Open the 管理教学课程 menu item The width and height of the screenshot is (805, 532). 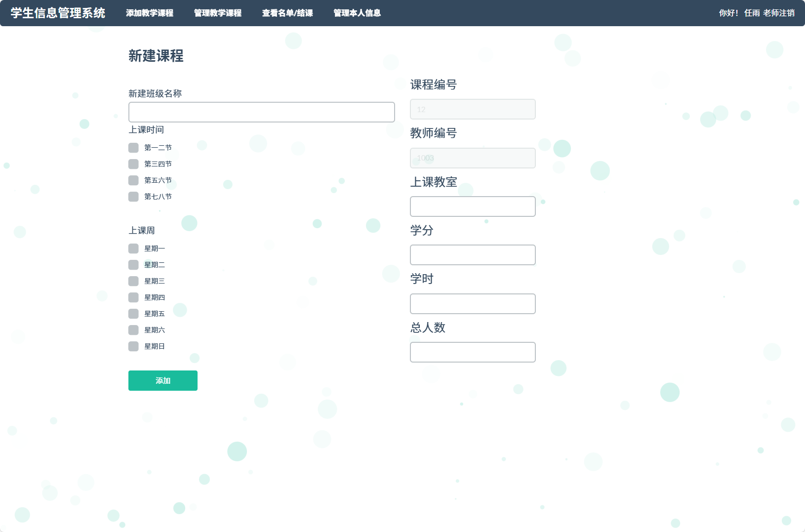(217, 13)
